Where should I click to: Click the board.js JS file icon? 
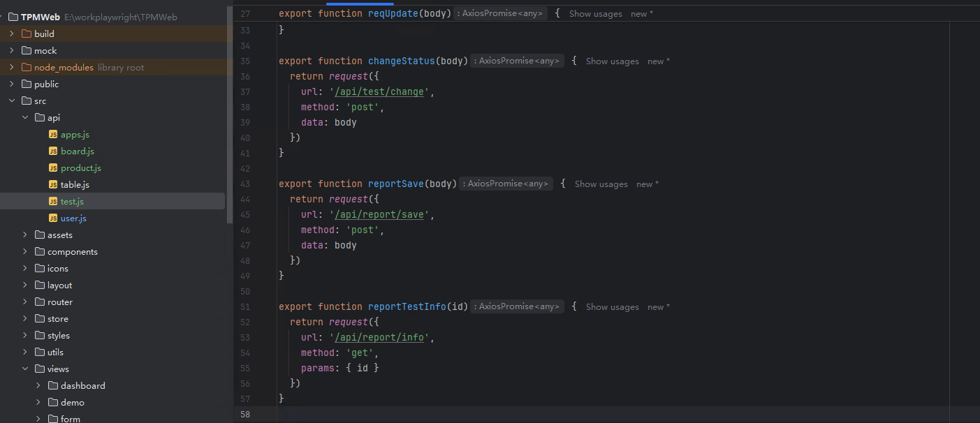[x=53, y=151]
